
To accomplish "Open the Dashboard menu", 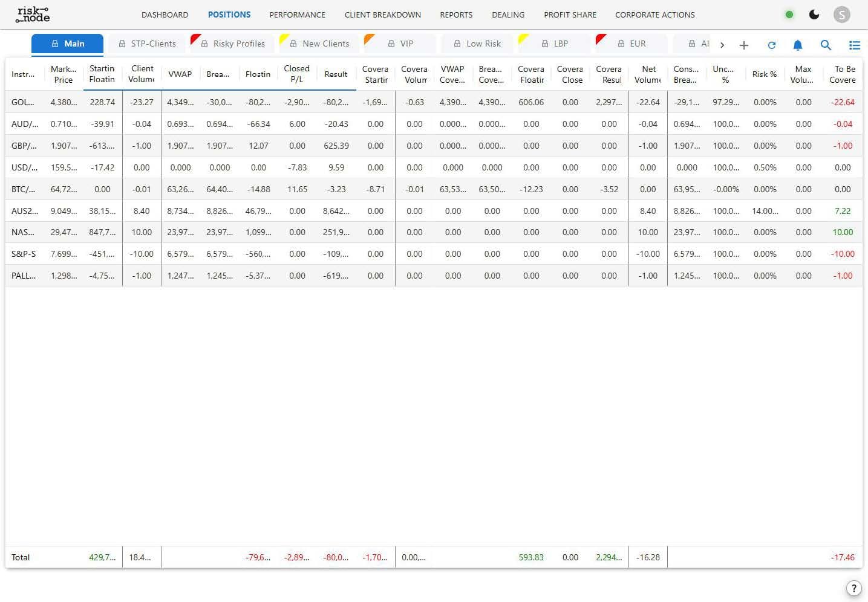I will pyautogui.click(x=165, y=15).
